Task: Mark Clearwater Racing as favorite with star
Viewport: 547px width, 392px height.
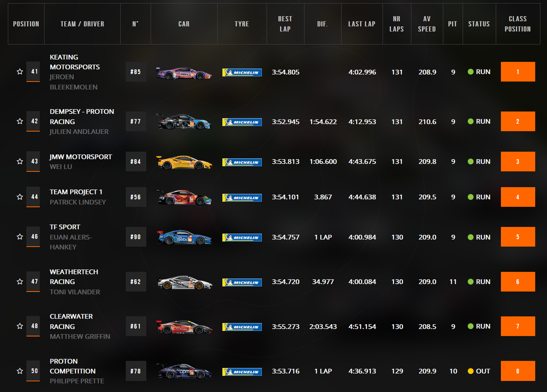Action: coord(20,326)
